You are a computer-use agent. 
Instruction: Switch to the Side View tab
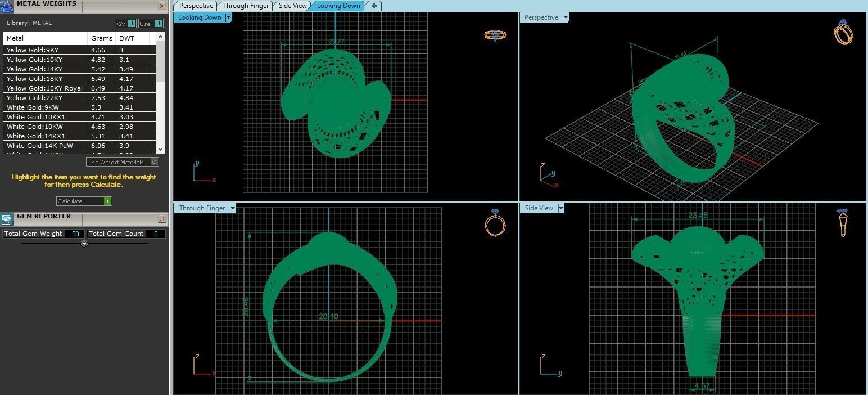pos(292,6)
